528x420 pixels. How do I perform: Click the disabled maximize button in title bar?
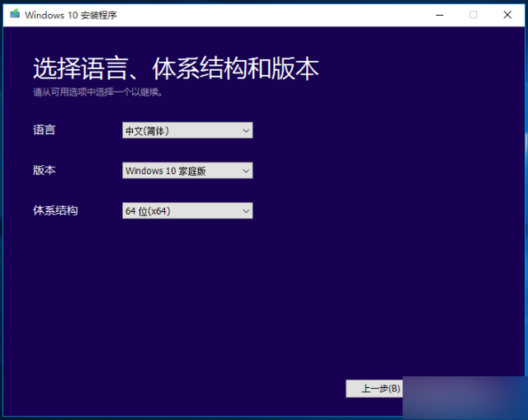point(473,15)
